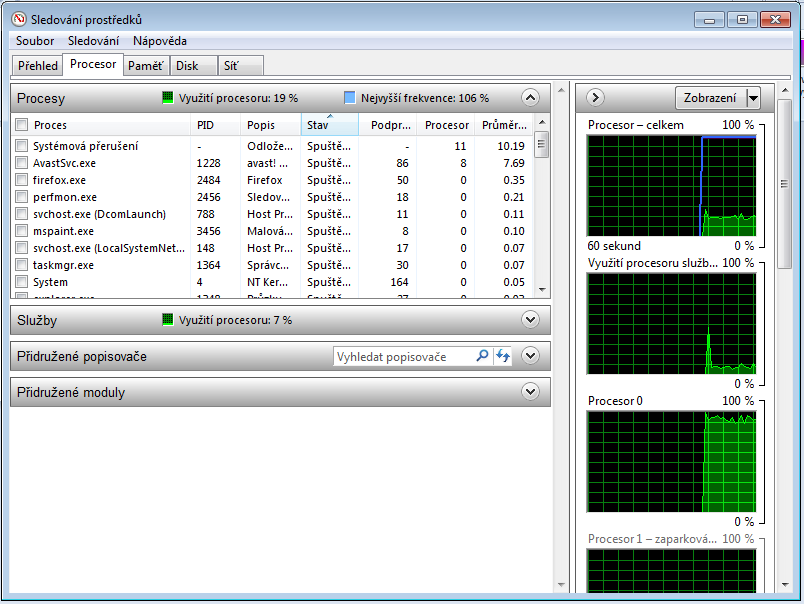Click the Procesor 0 graph
Viewport: 804px width, 604px height.
click(671, 461)
